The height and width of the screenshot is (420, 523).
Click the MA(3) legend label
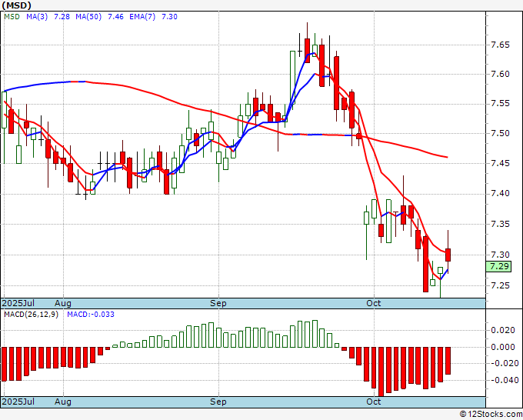pyautogui.click(x=37, y=17)
